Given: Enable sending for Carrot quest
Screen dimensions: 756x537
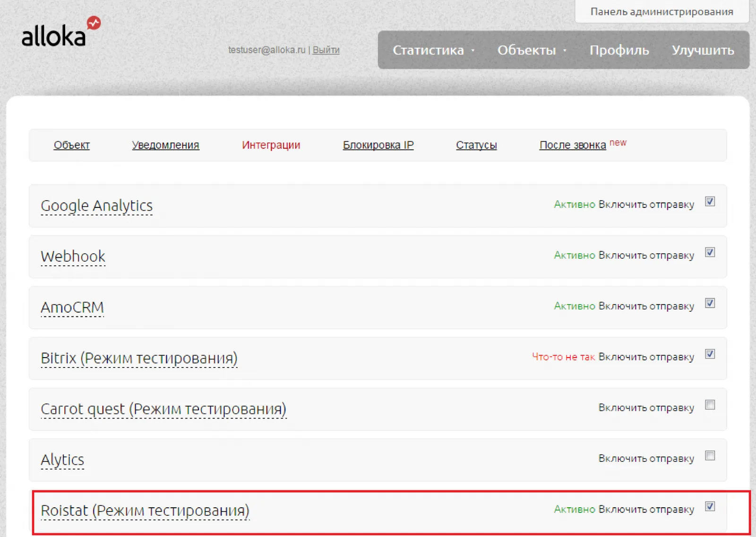Looking at the screenshot, I should [x=710, y=405].
